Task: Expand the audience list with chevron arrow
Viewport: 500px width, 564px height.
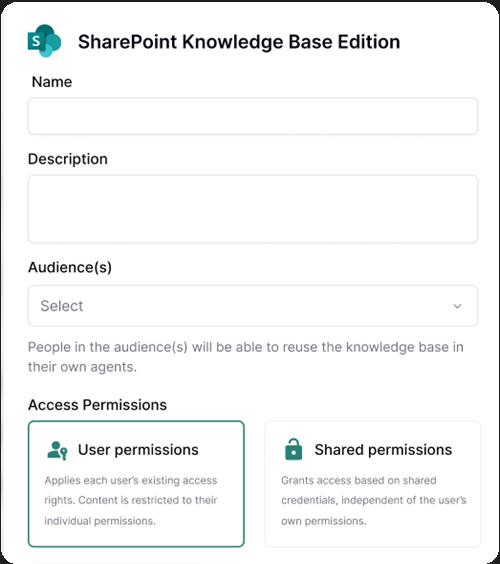Action: (457, 306)
